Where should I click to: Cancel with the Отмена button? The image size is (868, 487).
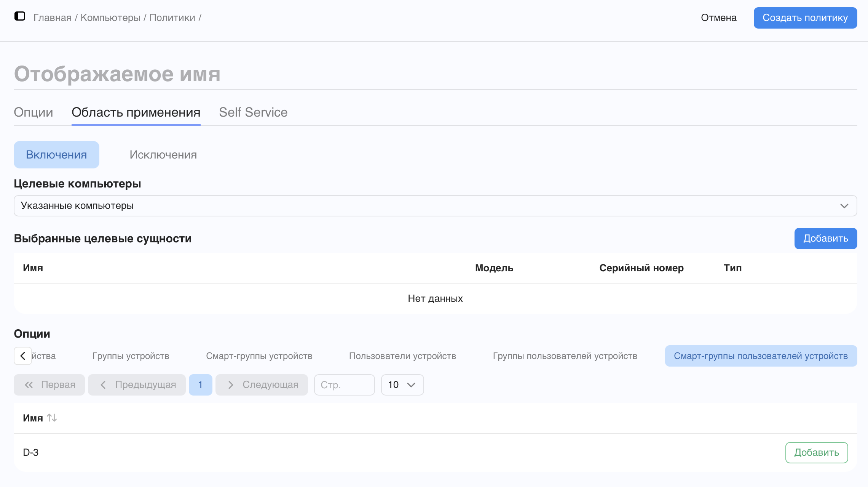[x=719, y=18]
